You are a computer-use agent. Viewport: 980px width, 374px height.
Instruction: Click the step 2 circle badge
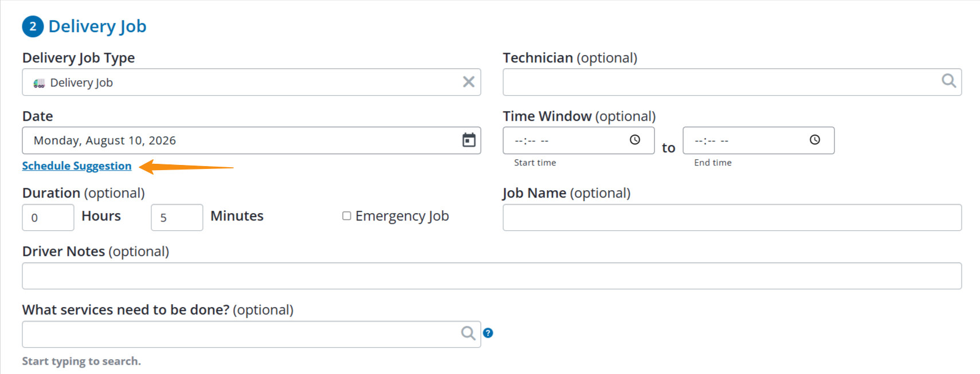tap(33, 26)
